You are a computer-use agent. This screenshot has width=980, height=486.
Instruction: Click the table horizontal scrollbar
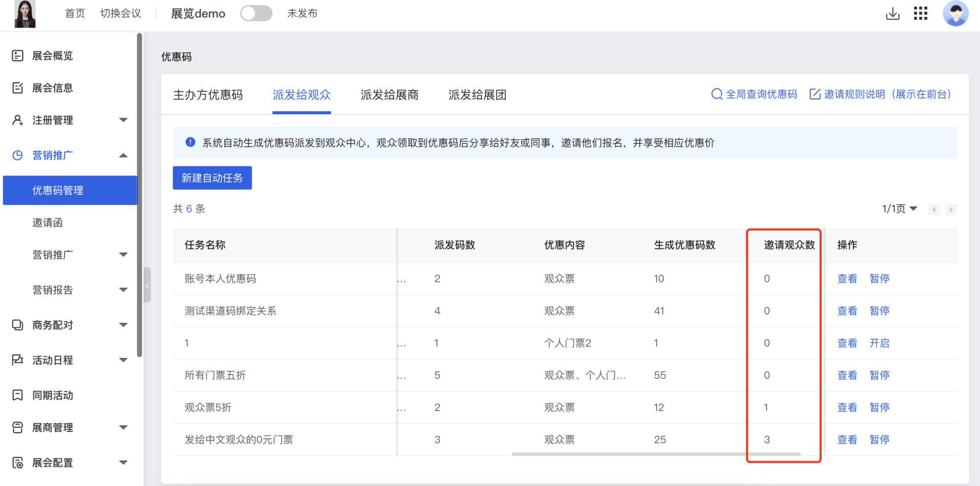[x=656, y=453]
